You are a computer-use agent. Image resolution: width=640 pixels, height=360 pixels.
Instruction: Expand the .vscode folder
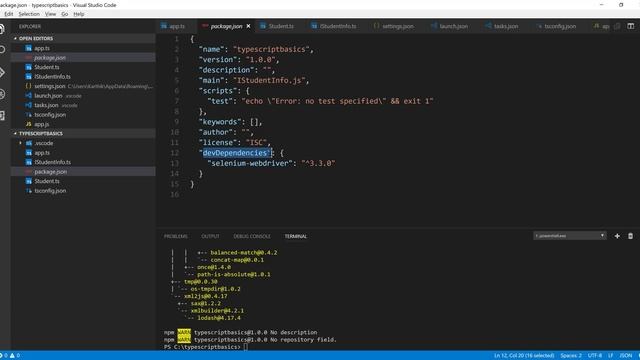(43, 143)
